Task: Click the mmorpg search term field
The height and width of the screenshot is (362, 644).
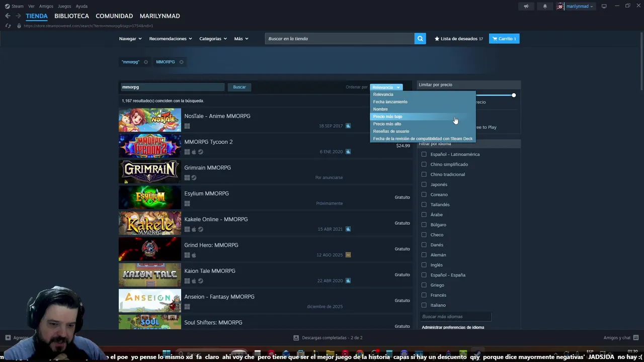Action: click(x=172, y=87)
